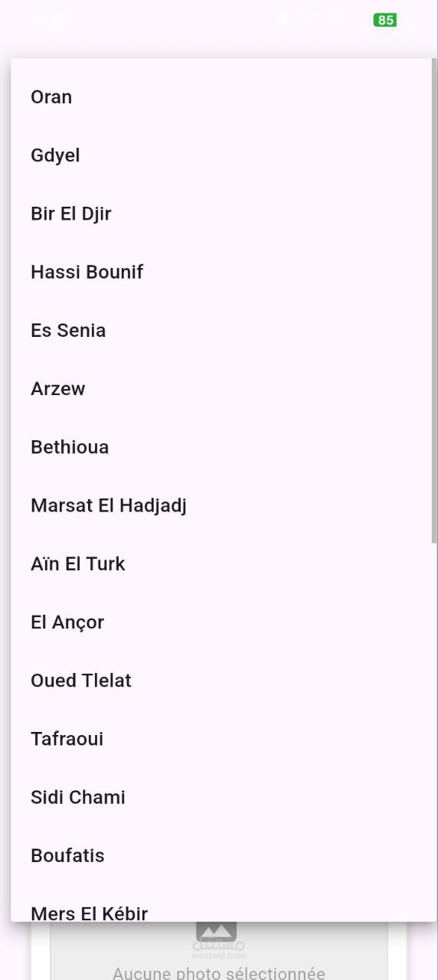Tap the image placeholder icon below list
The height and width of the screenshot is (980, 438).
(217, 932)
